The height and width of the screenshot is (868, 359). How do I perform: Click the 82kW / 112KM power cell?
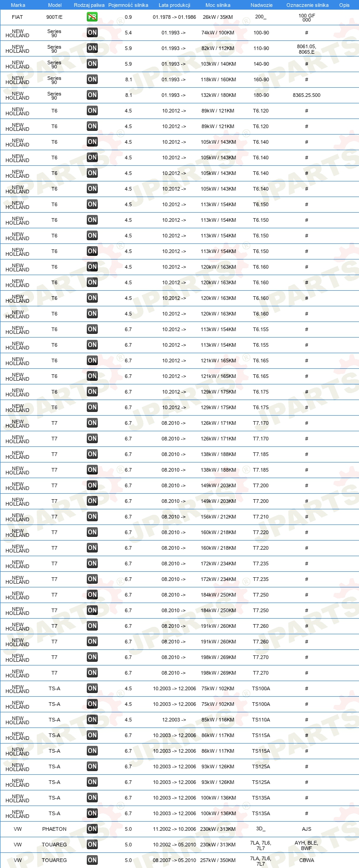[x=218, y=48]
